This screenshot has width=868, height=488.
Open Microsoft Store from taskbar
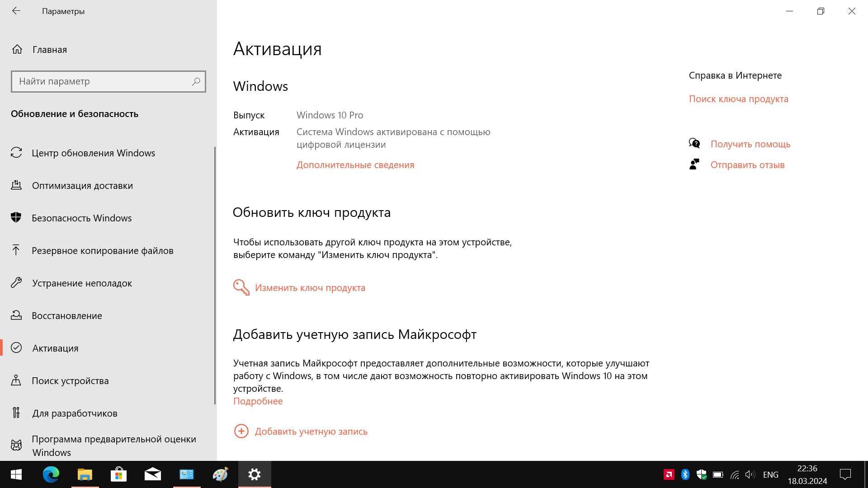coord(119,474)
